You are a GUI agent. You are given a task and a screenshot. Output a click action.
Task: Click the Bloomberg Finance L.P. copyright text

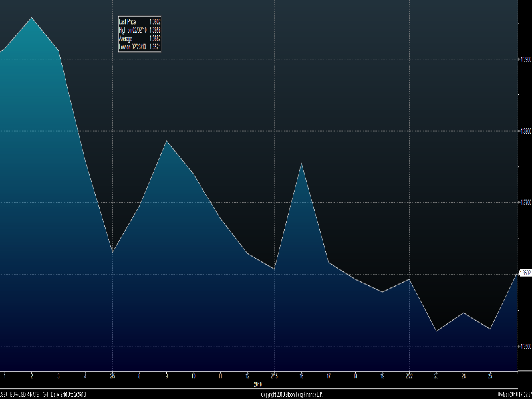(291, 394)
